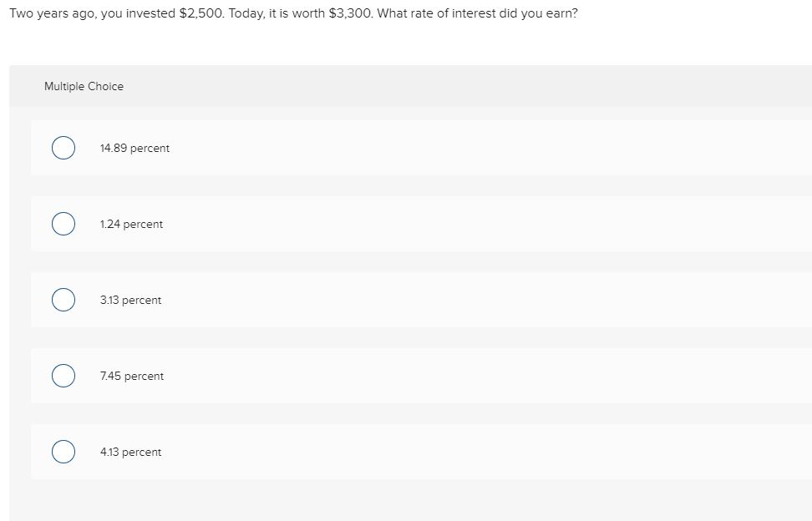Click the Multiple Choice header

pos(84,86)
